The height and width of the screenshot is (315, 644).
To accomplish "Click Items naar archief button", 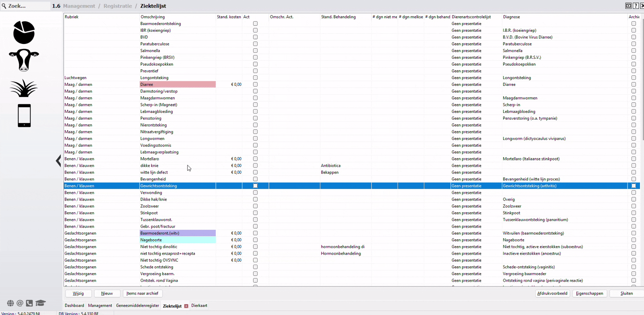I will [142, 294].
